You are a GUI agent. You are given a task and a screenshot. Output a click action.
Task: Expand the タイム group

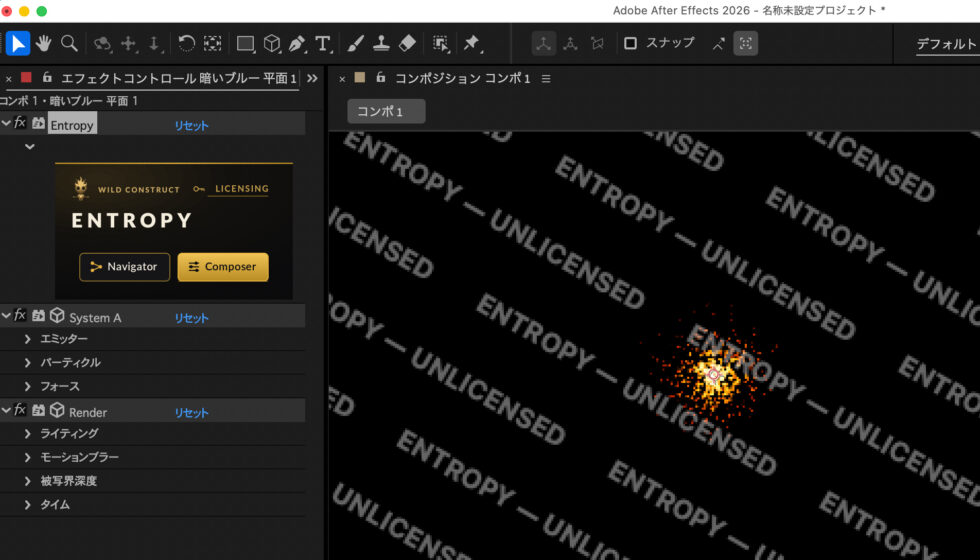(x=28, y=504)
